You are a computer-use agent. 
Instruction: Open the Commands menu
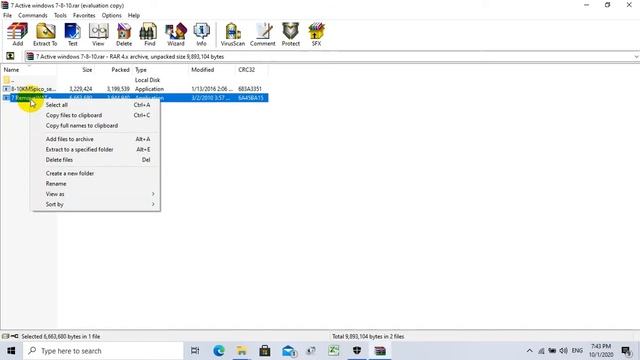point(33,15)
